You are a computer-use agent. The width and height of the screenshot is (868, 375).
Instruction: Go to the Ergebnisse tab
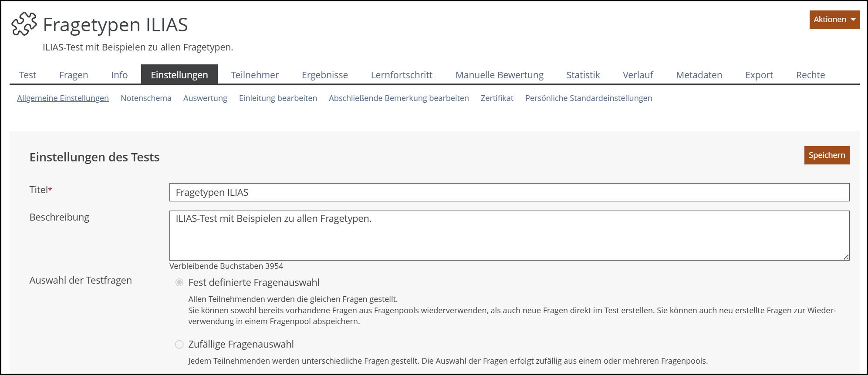[324, 75]
